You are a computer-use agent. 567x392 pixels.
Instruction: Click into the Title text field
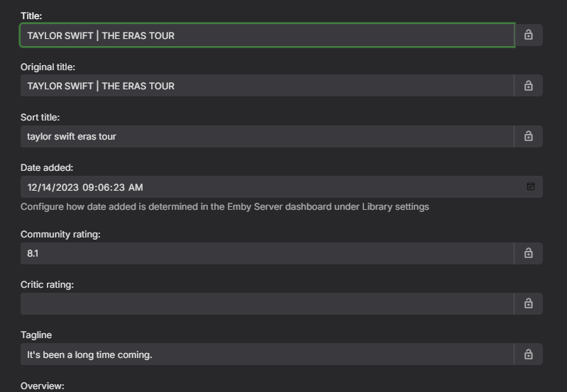point(266,35)
